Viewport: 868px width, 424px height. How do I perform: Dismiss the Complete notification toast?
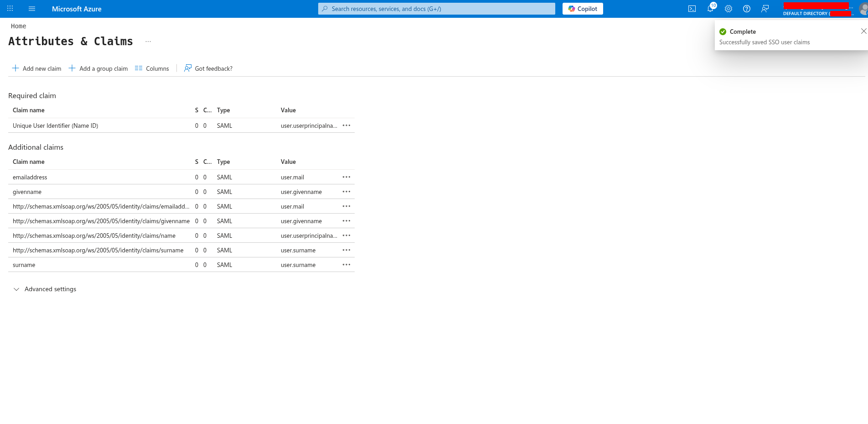click(863, 31)
